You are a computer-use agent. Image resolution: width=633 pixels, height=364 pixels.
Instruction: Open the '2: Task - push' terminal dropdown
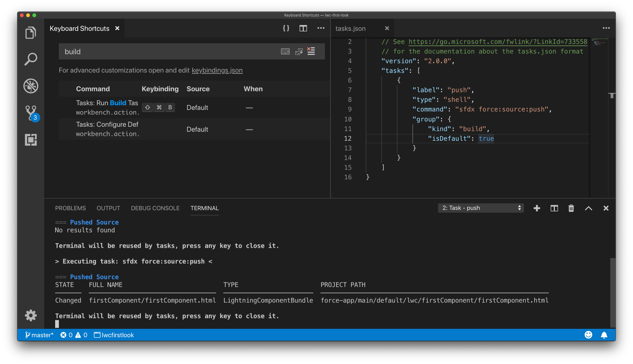coord(481,208)
